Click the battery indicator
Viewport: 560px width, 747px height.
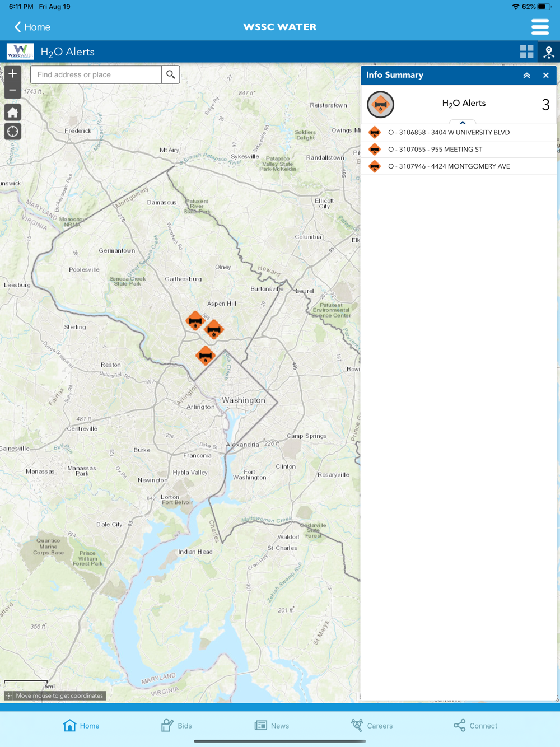point(545,7)
